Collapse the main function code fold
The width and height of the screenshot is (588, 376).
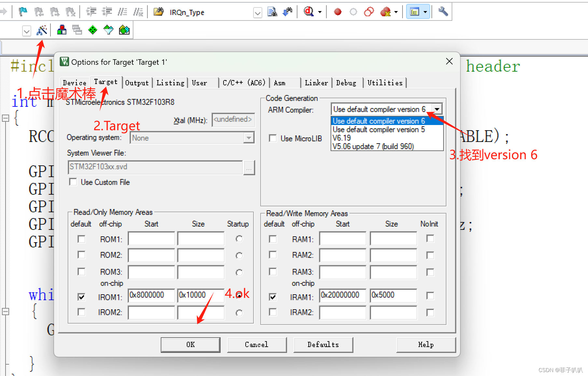5,118
